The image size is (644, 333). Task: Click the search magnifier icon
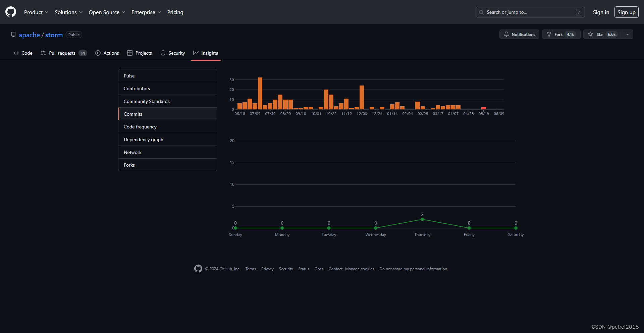tap(481, 12)
